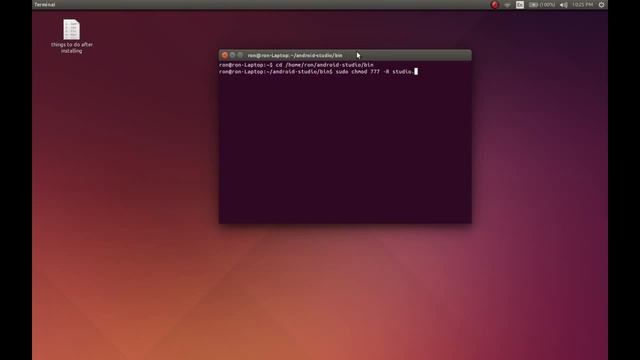
Task: Open the clock showing 10:25 PM
Action: coord(582,5)
